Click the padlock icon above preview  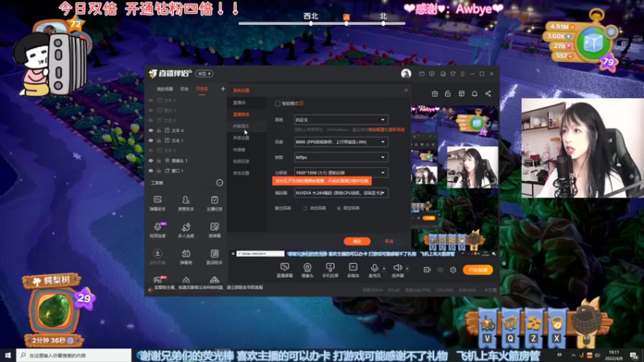point(448,93)
